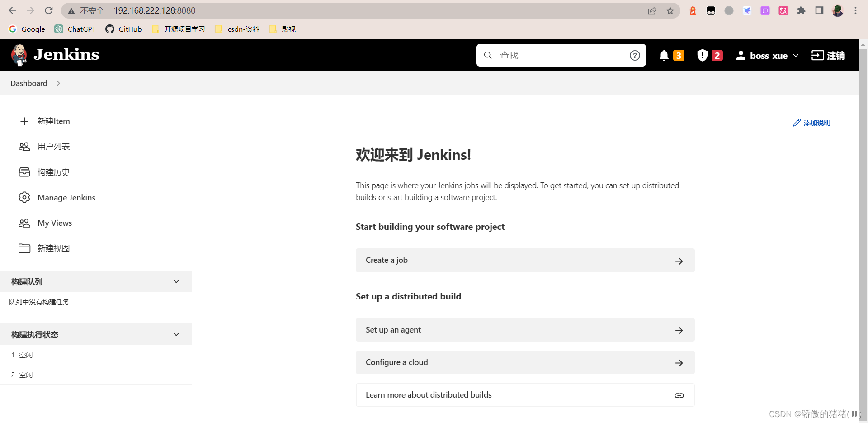Open the 开源项目学习 bookmark folder
Viewport: 868px width, 423px height.
tap(179, 29)
